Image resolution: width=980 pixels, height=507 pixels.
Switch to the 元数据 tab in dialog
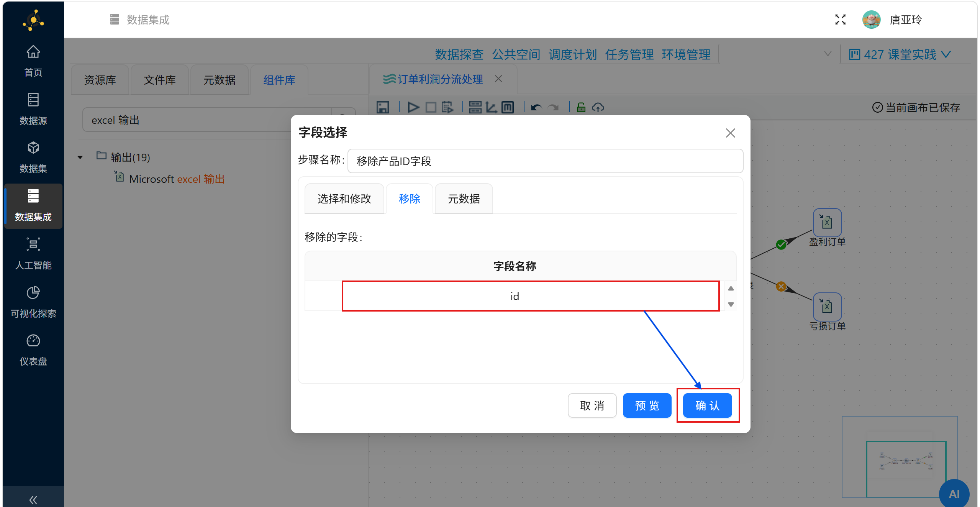(x=464, y=199)
